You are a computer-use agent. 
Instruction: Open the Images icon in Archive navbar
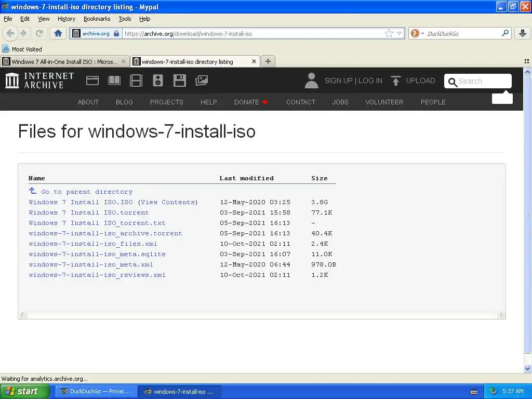point(202,81)
